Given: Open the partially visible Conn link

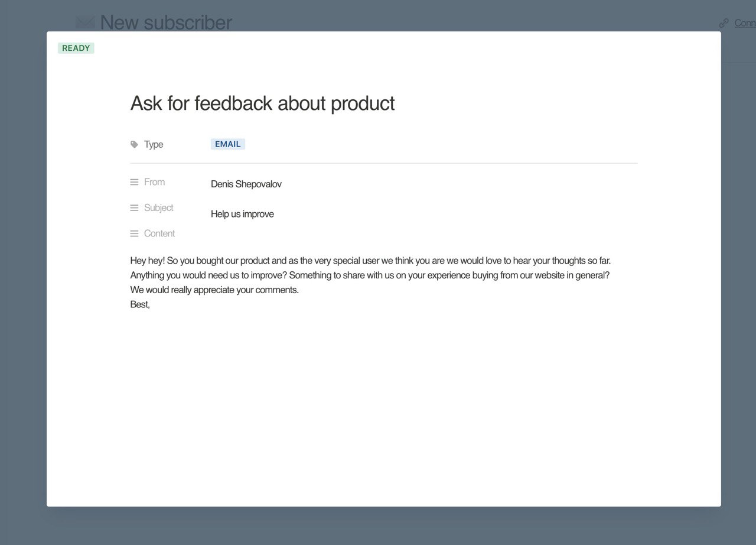Looking at the screenshot, I should point(744,23).
